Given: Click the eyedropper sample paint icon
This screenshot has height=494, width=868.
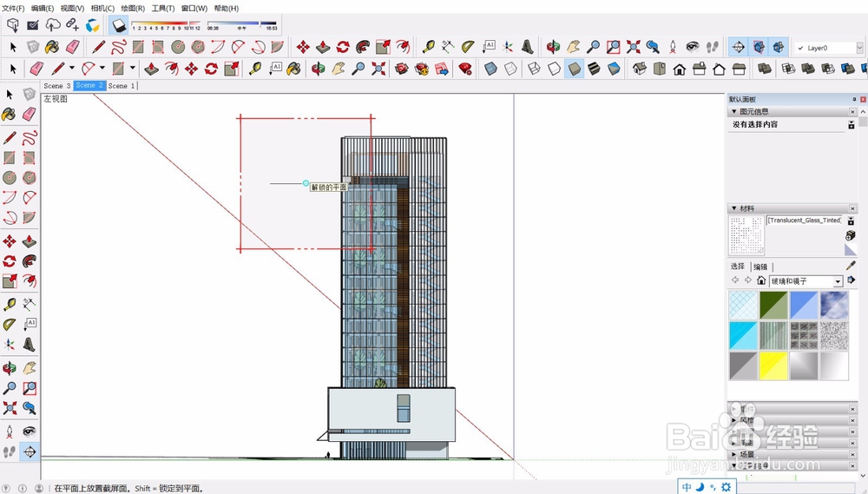Looking at the screenshot, I should click(x=851, y=266).
